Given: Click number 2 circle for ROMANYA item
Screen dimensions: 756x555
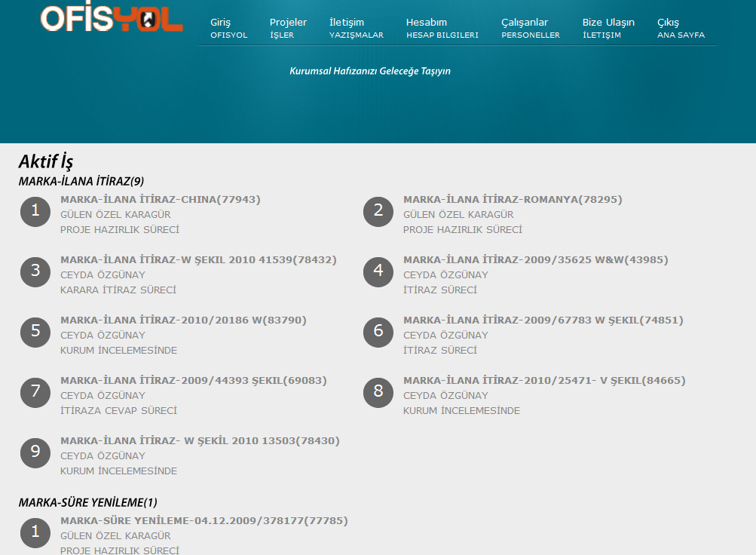Looking at the screenshot, I should coord(378,211).
